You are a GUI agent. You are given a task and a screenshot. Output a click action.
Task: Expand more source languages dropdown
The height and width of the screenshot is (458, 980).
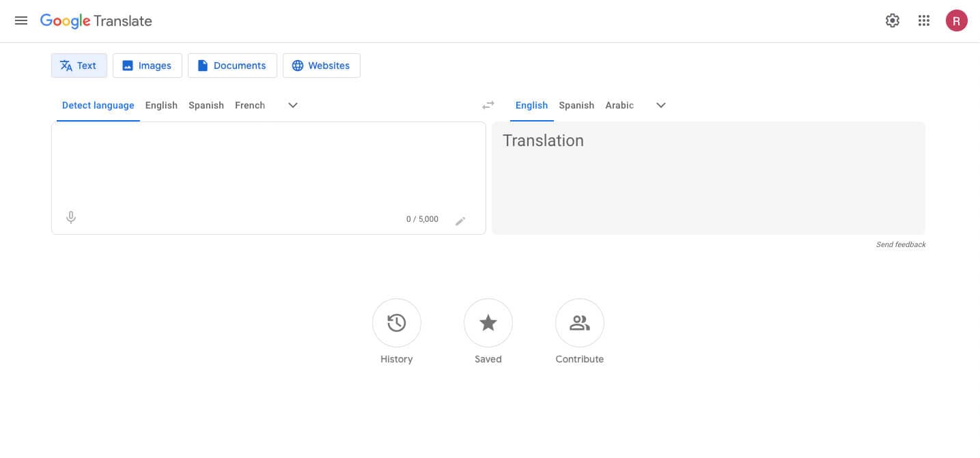(x=293, y=105)
